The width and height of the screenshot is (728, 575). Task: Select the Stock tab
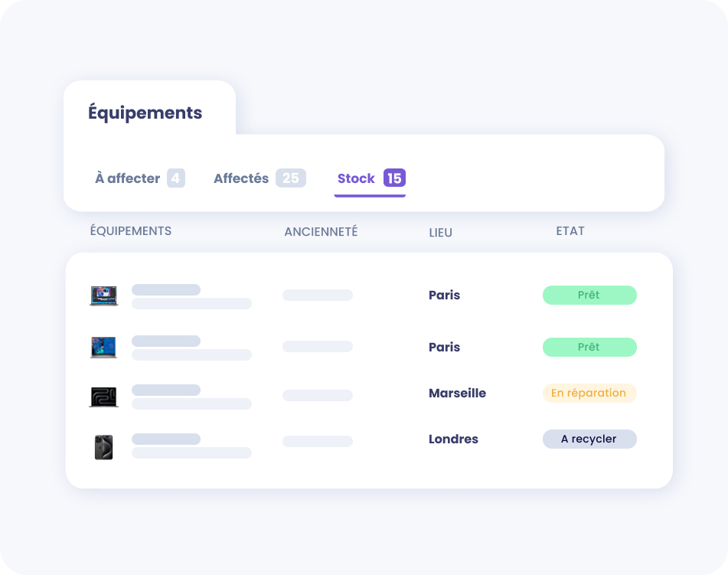[x=356, y=178]
